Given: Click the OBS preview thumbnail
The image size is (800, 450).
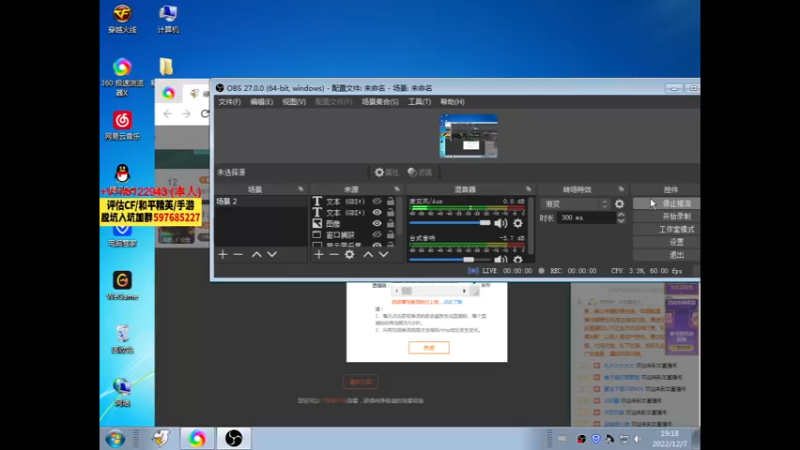Looking at the screenshot, I should click(x=468, y=136).
